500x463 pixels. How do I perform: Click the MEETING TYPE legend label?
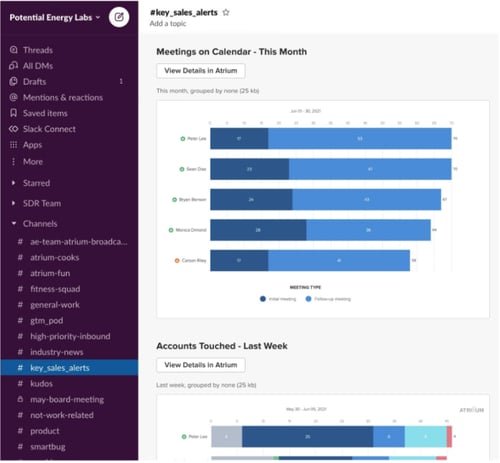pyautogui.click(x=305, y=287)
